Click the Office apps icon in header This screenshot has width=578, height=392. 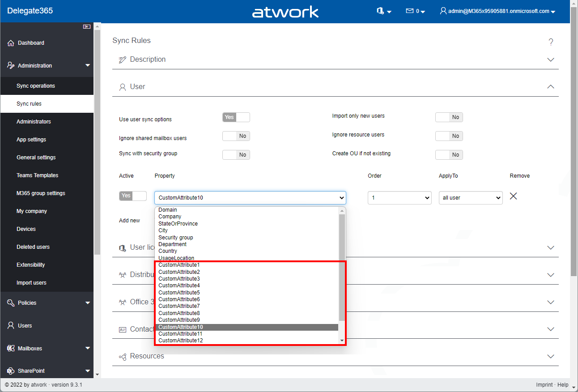tap(381, 11)
